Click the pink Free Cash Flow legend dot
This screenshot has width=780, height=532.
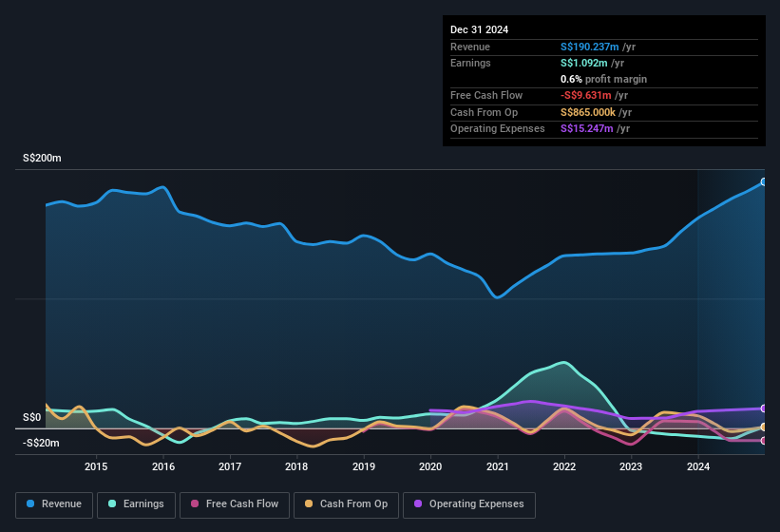pos(195,503)
